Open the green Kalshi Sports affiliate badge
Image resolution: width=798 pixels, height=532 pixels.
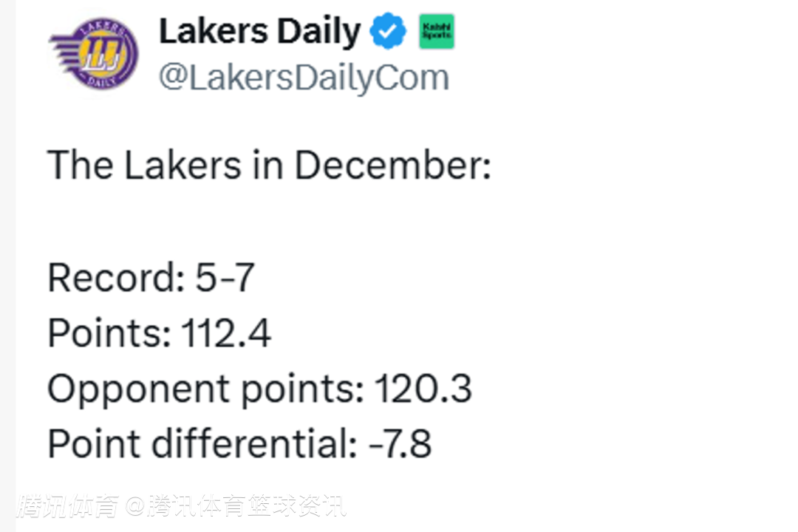pyautogui.click(x=437, y=33)
